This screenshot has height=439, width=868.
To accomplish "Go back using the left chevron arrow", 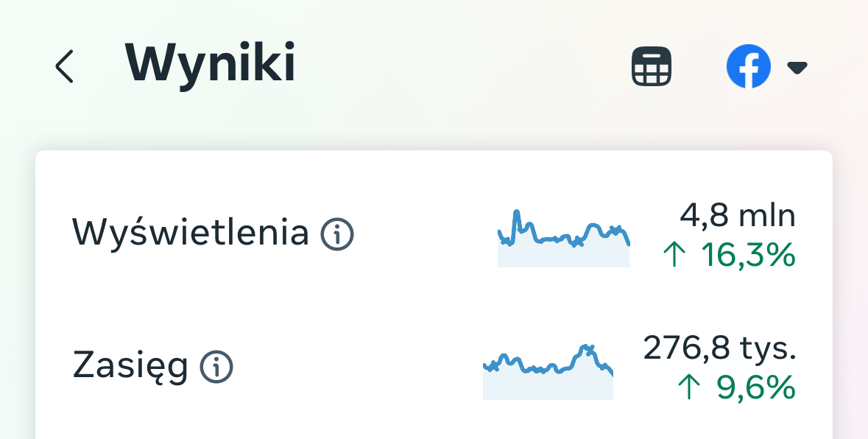I will pos(64,66).
